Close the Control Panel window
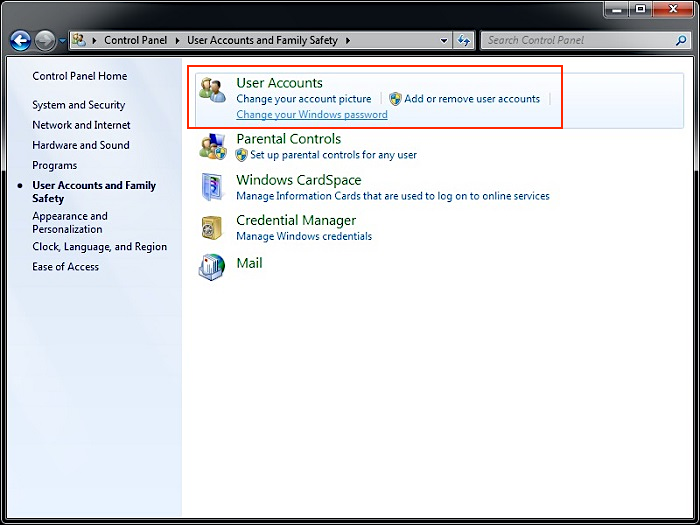Viewport: 700px width, 525px height. [x=673, y=9]
